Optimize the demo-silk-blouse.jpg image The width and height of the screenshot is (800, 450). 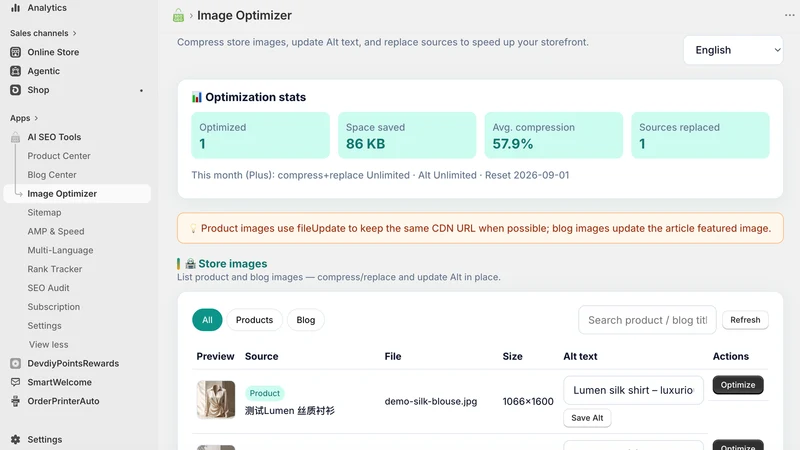point(738,385)
